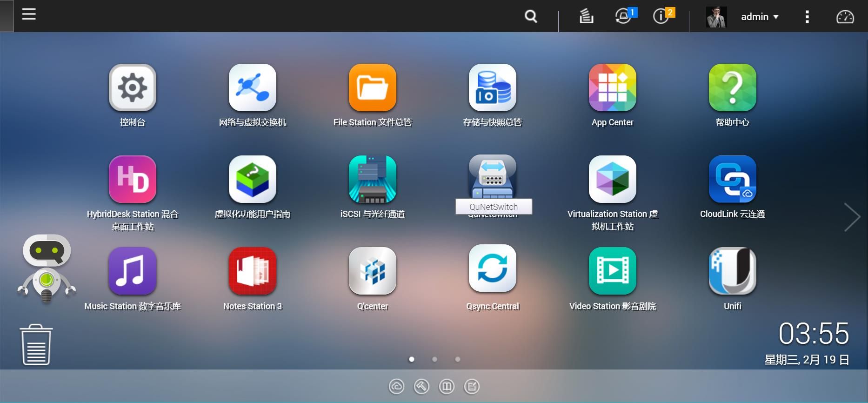
Task: Open File Station 文件总管
Action: click(373, 87)
